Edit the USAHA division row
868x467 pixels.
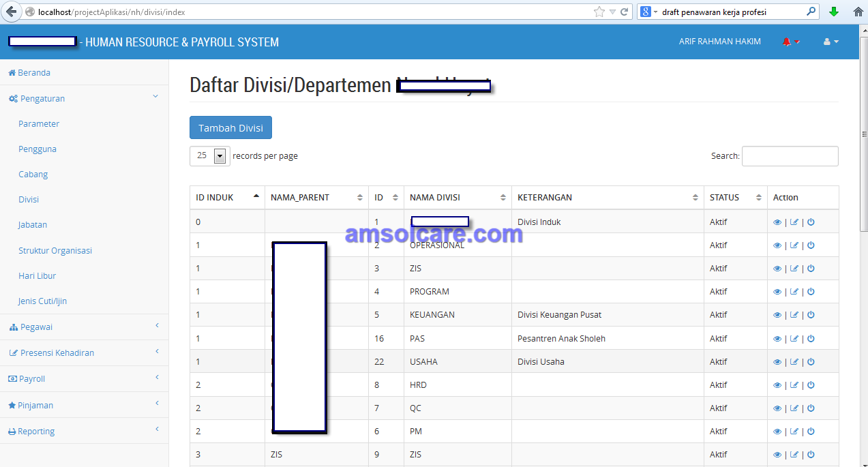[x=794, y=362]
